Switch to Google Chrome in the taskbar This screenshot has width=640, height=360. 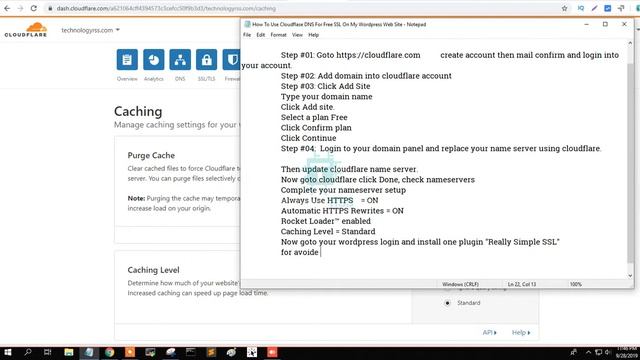109,352
